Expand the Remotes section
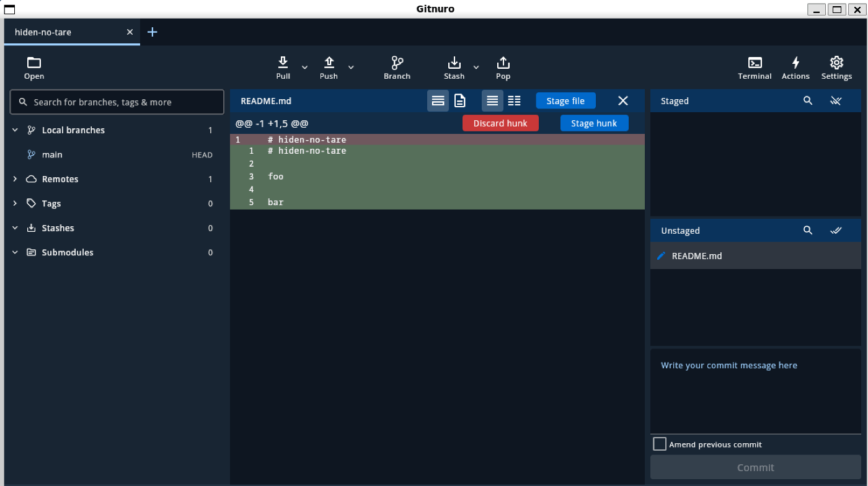 point(15,179)
